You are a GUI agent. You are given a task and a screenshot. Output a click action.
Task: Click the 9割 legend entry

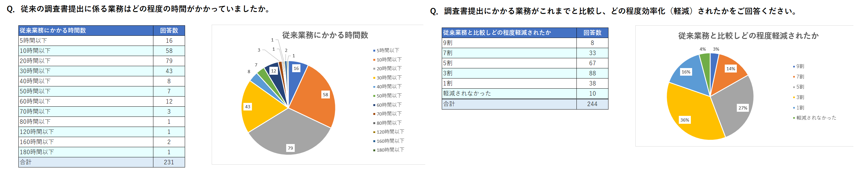pos(800,66)
